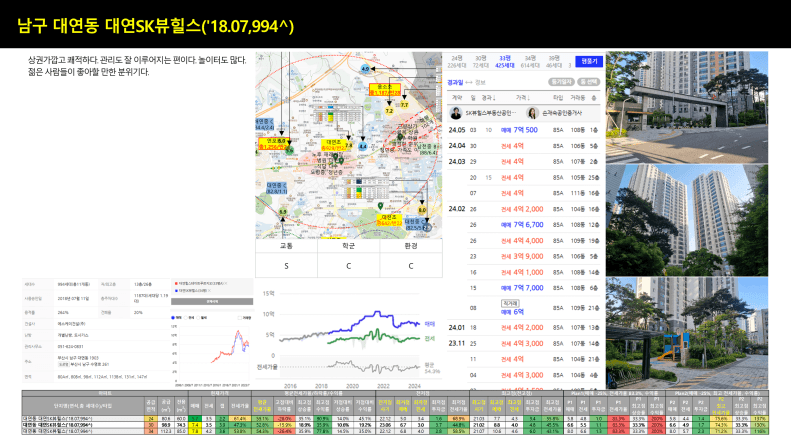Click the 직거래 badge in the transaction list

(510, 303)
